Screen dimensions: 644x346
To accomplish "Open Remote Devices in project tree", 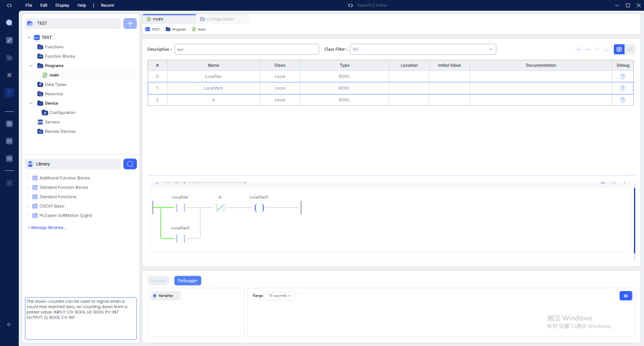I will (x=60, y=131).
